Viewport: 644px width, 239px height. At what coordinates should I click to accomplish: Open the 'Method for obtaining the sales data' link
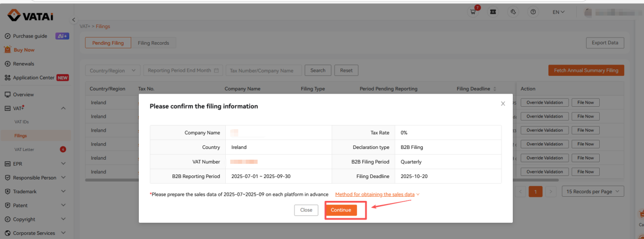tap(375, 194)
